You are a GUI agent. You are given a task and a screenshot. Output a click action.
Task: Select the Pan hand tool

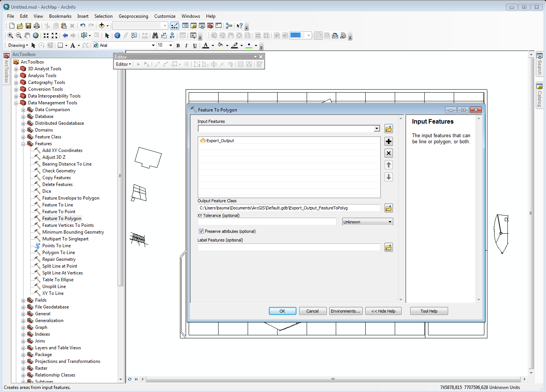[27, 36]
